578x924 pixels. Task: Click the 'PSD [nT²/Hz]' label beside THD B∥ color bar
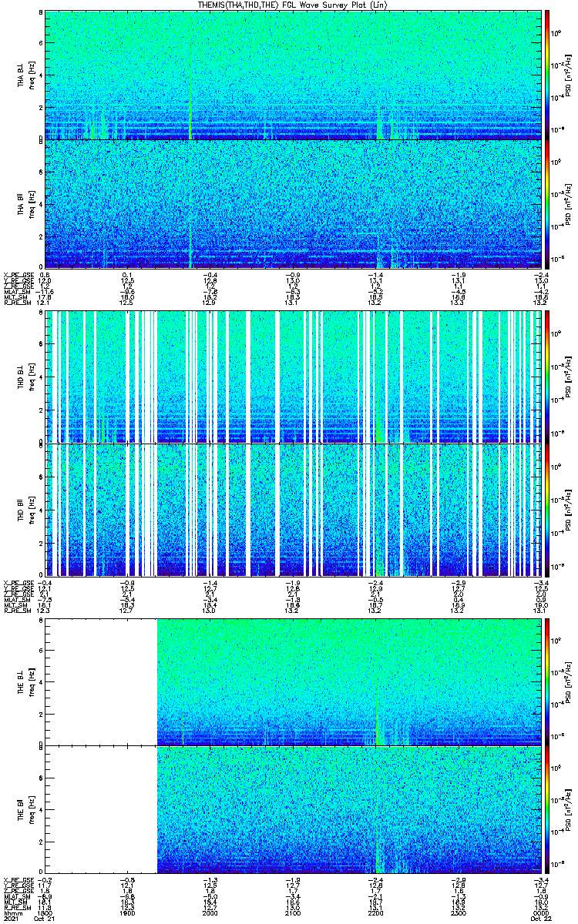[569, 509]
